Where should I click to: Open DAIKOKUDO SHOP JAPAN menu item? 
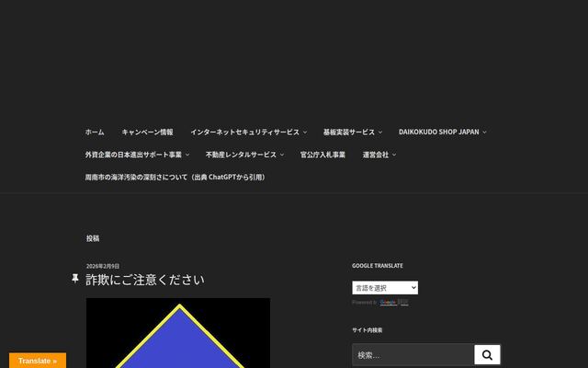click(439, 132)
